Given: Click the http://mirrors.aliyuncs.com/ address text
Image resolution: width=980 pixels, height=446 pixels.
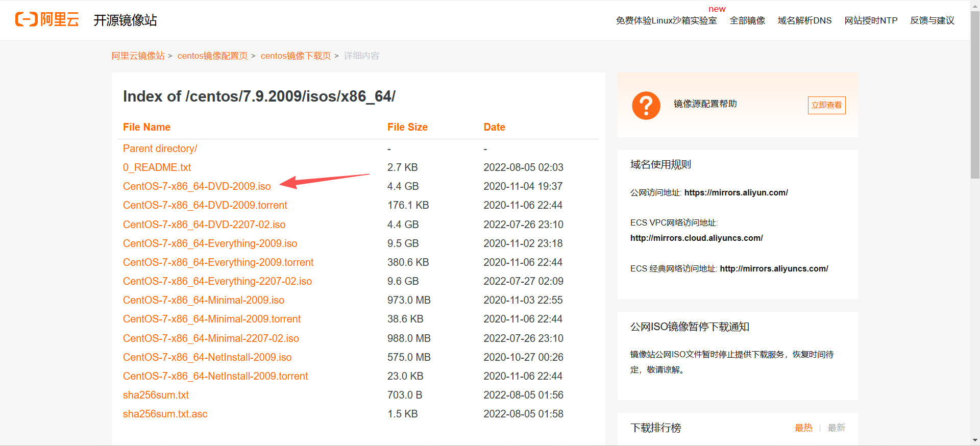Looking at the screenshot, I should (x=774, y=268).
